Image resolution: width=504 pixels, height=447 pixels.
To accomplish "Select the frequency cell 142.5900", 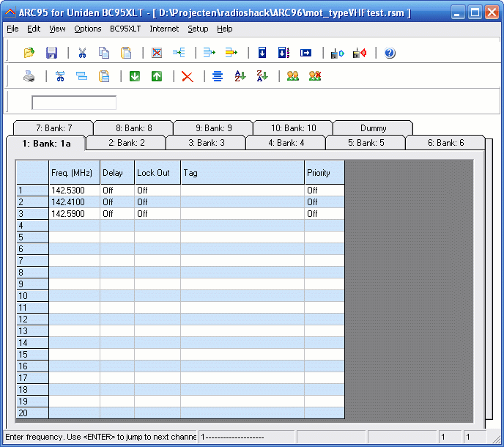I will [x=74, y=214].
